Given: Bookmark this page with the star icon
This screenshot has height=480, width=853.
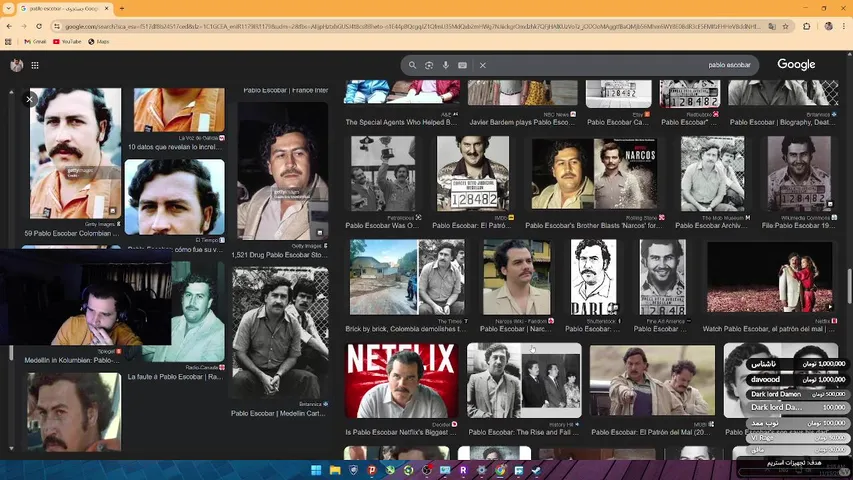Looking at the screenshot, I should pyautogui.click(x=786, y=26).
